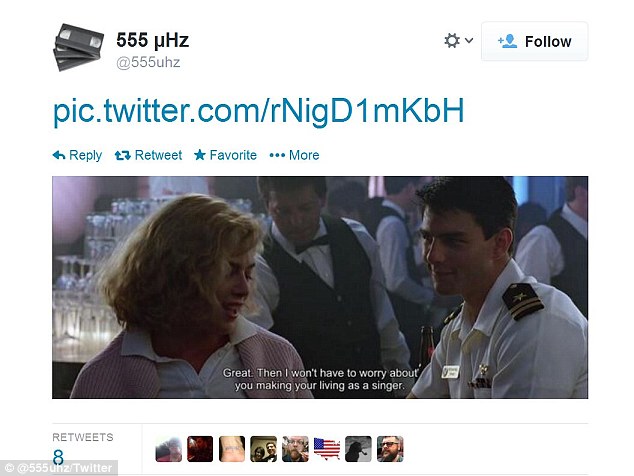
Task: Open the More options menu
Action: [294, 155]
